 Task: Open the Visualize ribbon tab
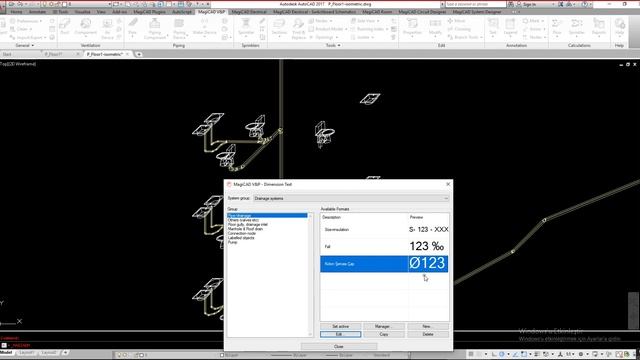82,12
